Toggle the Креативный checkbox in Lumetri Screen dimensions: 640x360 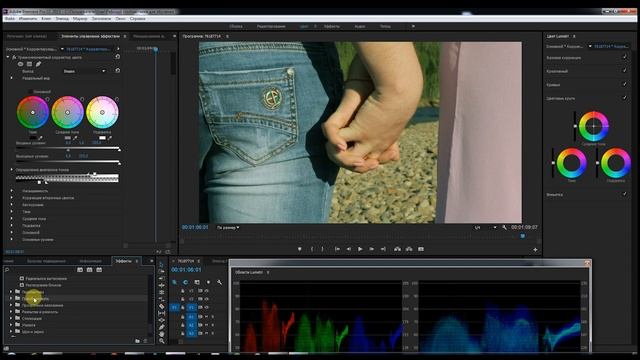point(624,71)
